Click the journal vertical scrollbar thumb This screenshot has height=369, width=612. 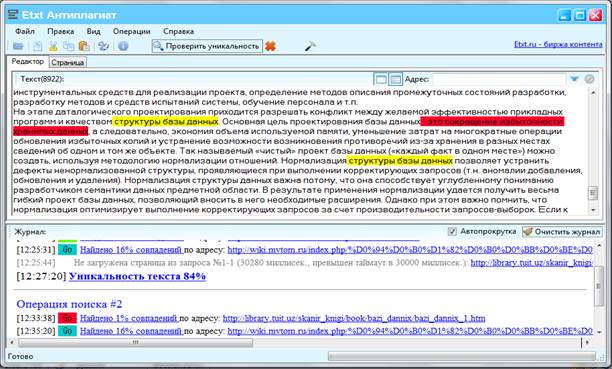coord(598,286)
